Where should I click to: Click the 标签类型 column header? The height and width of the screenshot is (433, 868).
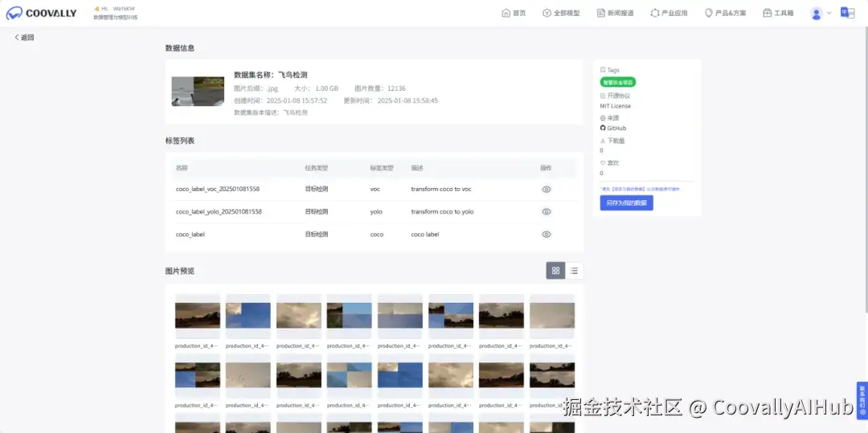pyautogui.click(x=382, y=168)
